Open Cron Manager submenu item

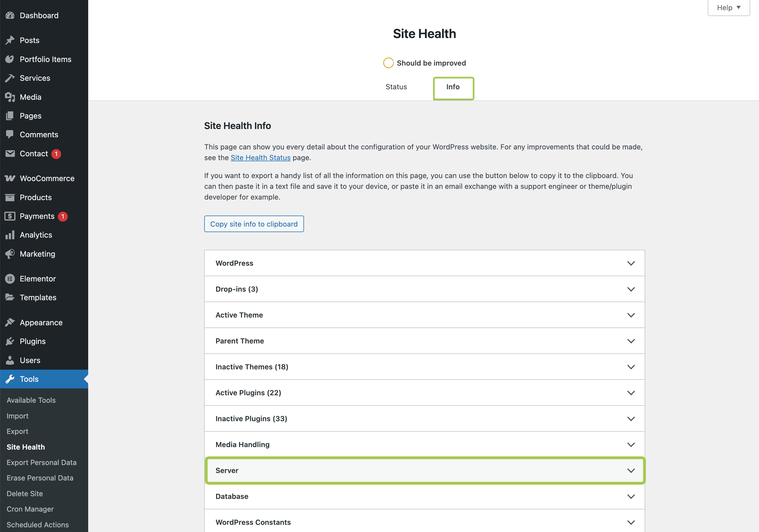(x=30, y=509)
